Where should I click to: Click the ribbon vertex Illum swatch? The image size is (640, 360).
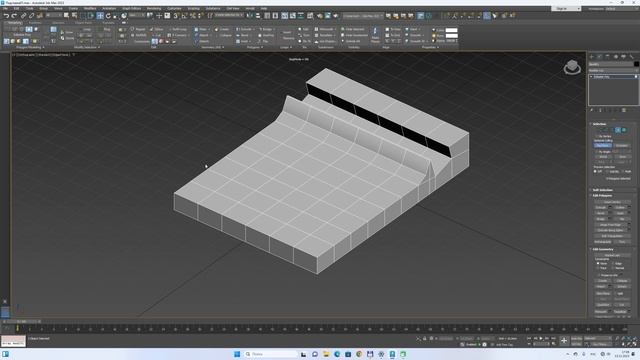pyautogui.click(x=451, y=36)
